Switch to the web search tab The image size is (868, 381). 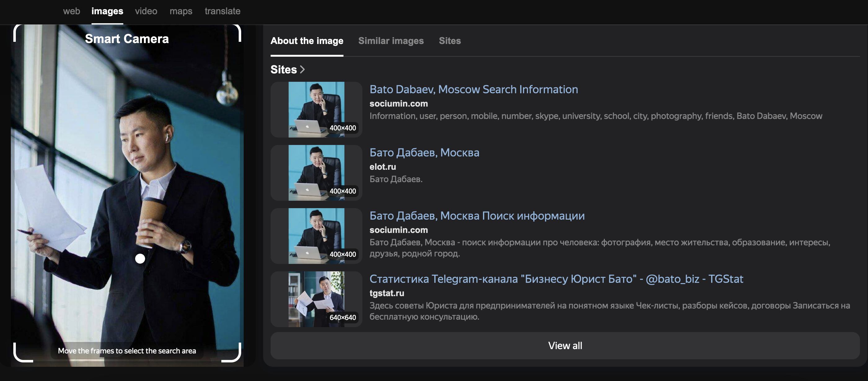coord(71,11)
